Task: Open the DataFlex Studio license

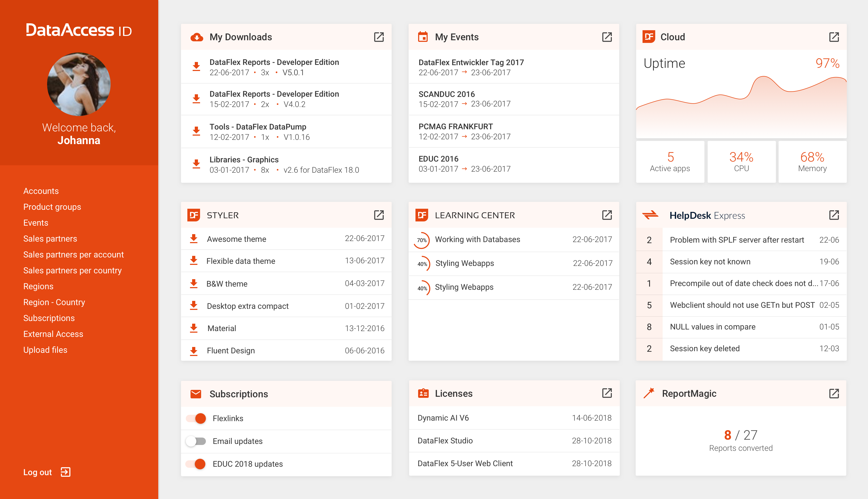Action: pos(514,441)
